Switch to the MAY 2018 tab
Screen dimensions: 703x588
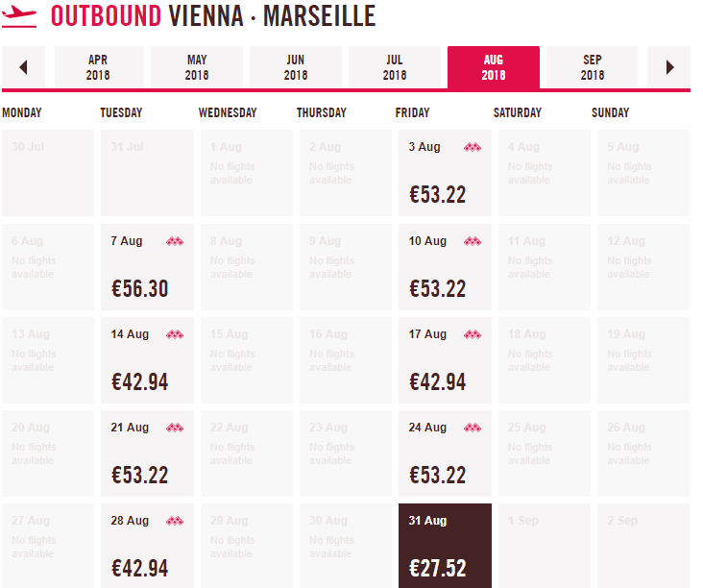(197, 67)
